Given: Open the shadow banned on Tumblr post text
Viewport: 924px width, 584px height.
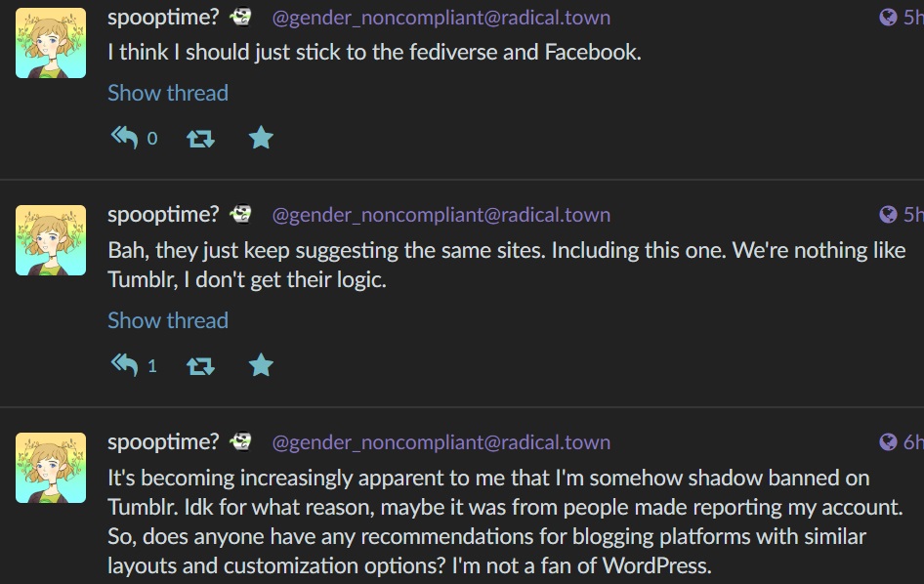Looking at the screenshot, I should tap(505, 521).
